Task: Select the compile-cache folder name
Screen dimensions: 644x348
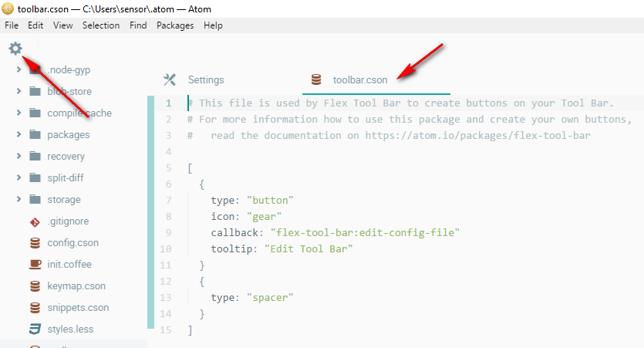Action: point(79,113)
